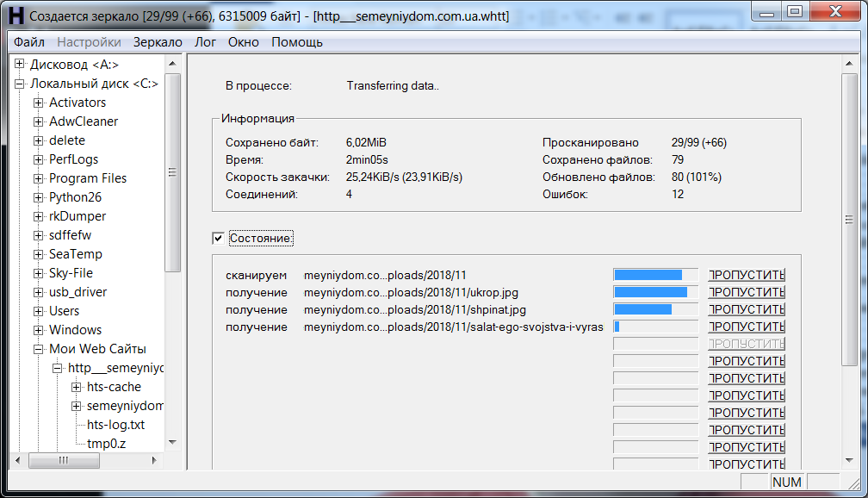This screenshot has height=498, width=868.
Task: Skip the ukrop.jpg download
Action: click(746, 291)
